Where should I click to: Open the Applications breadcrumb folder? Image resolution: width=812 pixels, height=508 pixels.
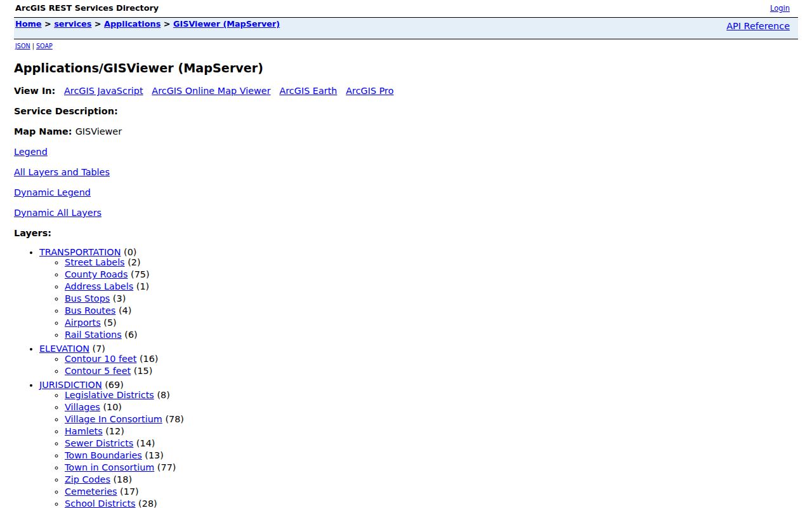pyautogui.click(x=132, y=24)
